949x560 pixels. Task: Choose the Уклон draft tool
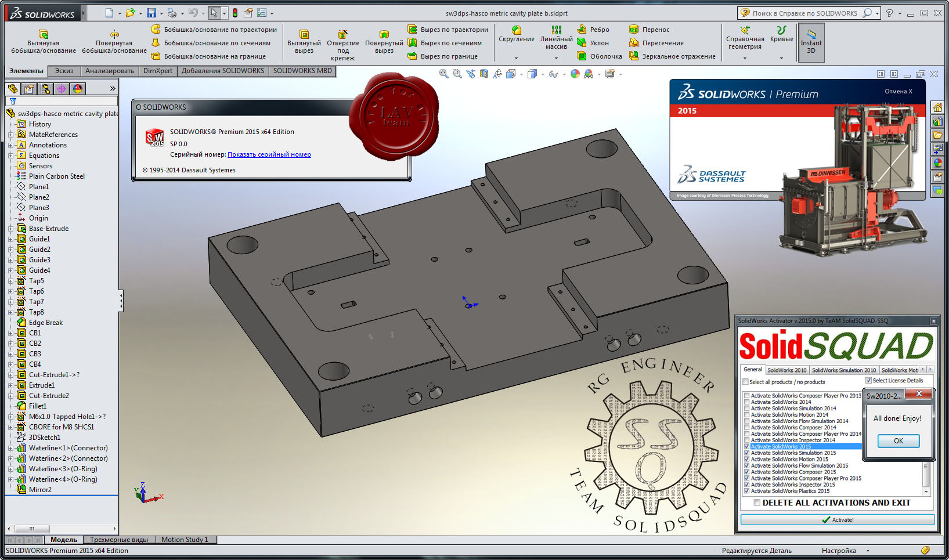[593, 43]
